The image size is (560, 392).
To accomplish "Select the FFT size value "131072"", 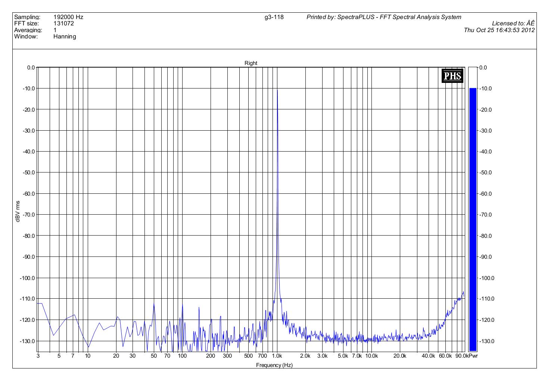I will point(64,24).
